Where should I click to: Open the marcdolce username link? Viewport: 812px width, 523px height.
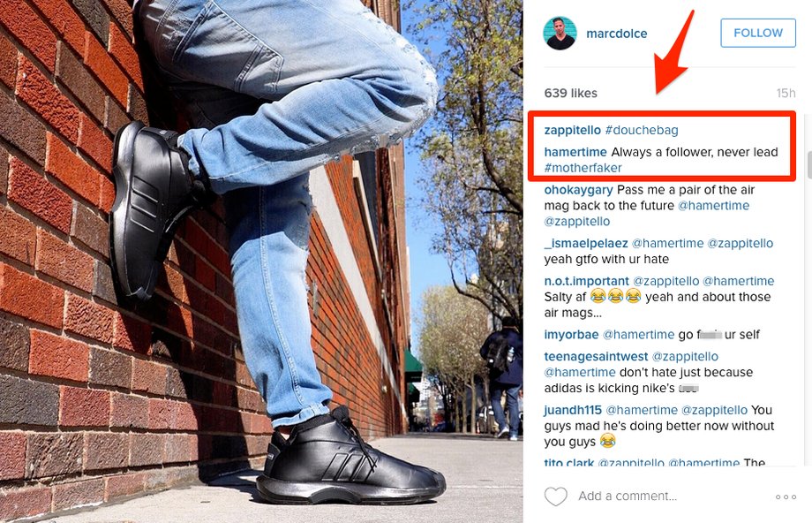click(x=617, y=34)
